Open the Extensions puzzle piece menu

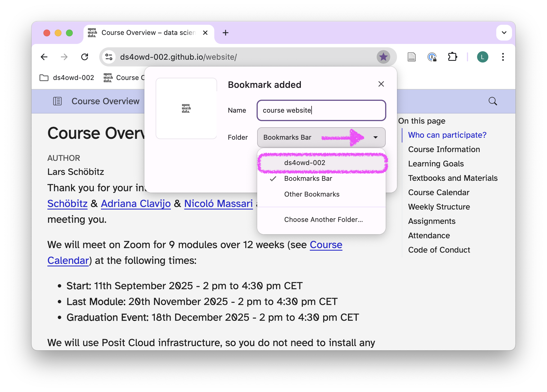tap(452, 57)
